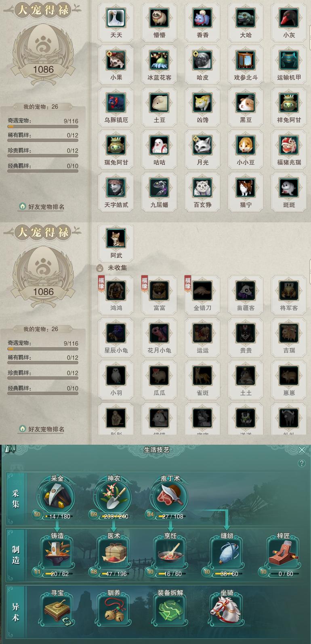Choose the 庖丁术 butchering skill icon
311x644 pixels.
[170, 497]
